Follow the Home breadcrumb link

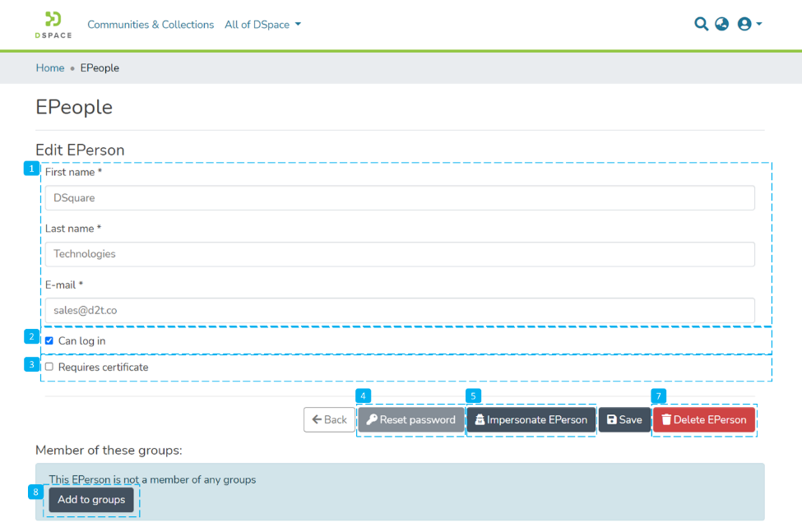[x=49, y=67]
